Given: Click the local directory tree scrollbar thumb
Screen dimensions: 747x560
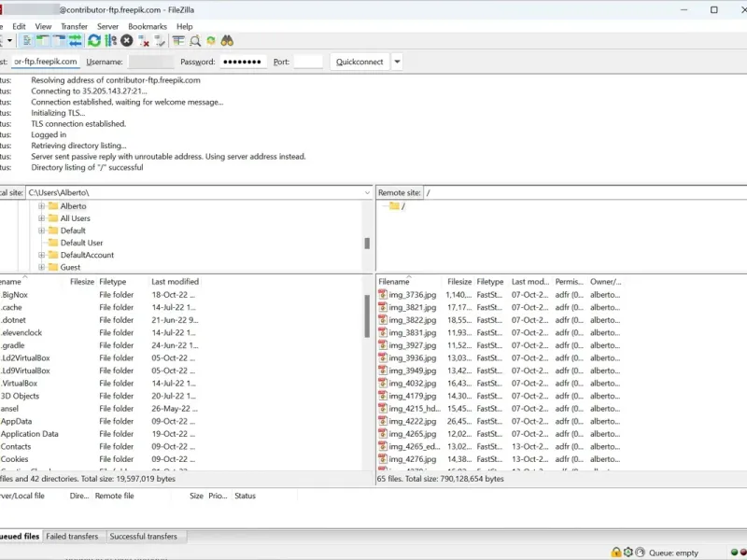Looking at the screenshot, I should [x=367, y=244].
